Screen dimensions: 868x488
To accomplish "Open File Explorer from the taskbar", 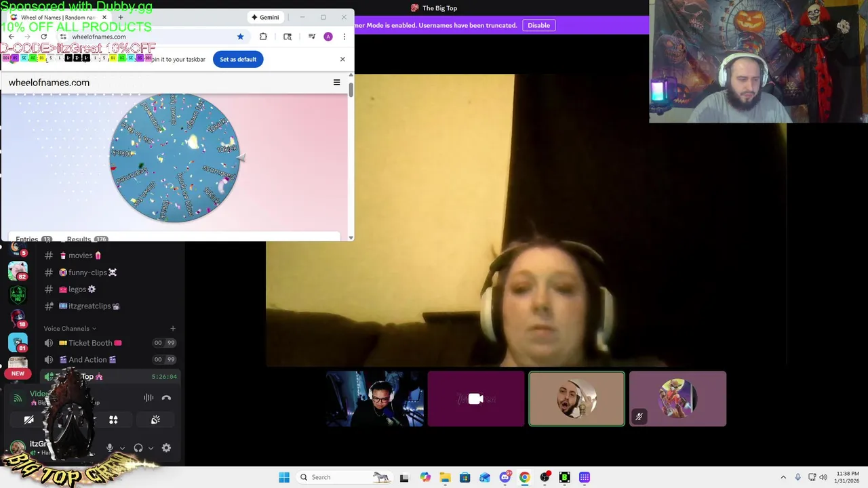I will tap(445, 477).
